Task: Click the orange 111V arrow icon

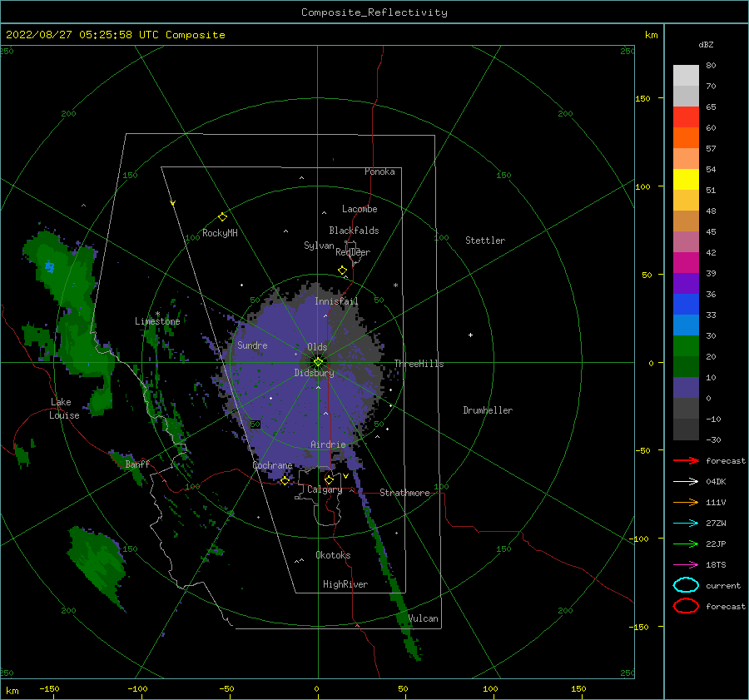Action: click(x=686, y=502)
